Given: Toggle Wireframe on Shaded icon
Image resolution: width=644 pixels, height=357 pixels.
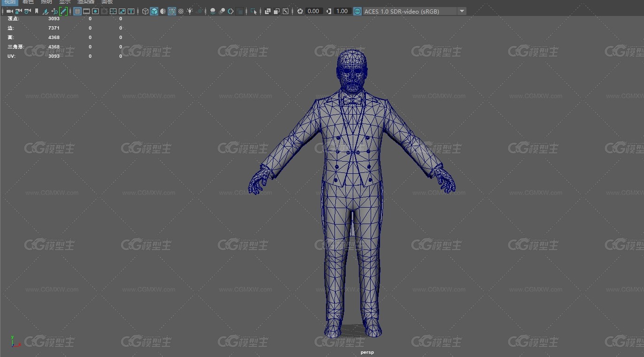Looking at the screenshot, I should [x=172, y=11].
